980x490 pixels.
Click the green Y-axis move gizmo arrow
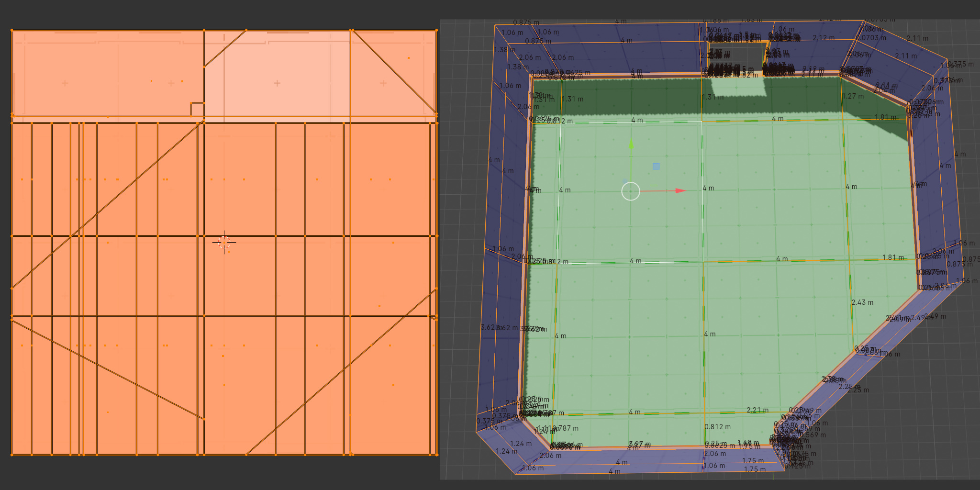tap(631, 145)
